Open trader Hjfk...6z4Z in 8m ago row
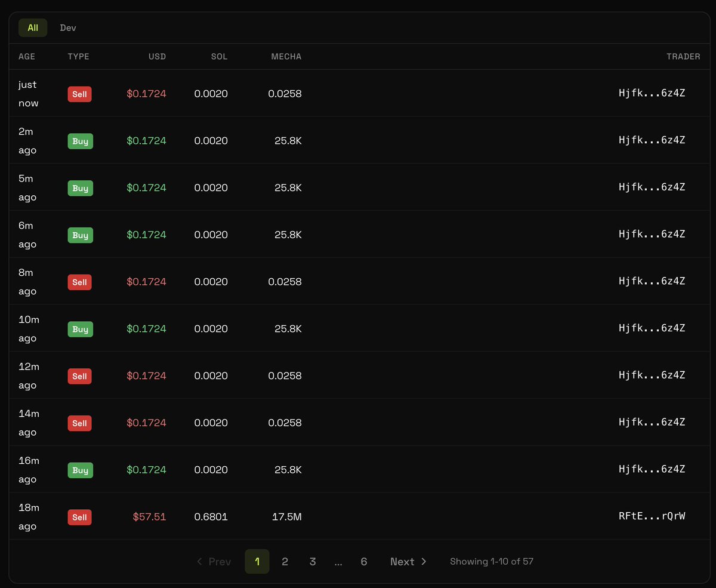 [652, 281]
